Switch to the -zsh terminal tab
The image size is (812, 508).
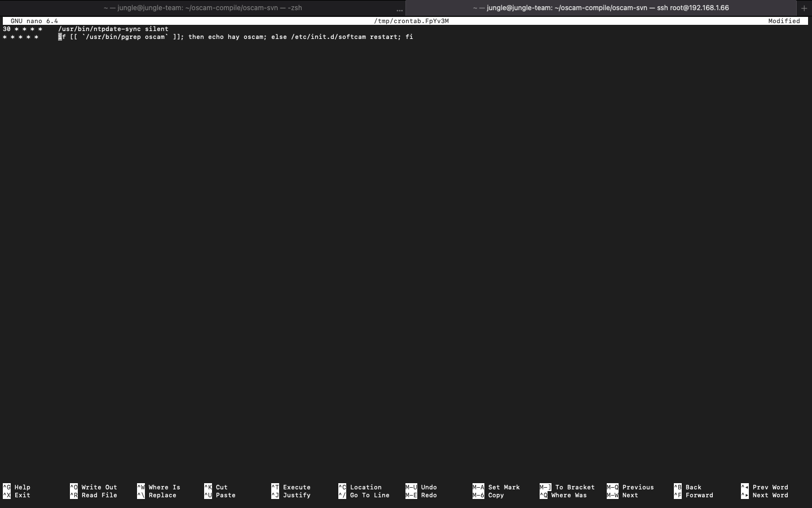click(x=202, y=8)
